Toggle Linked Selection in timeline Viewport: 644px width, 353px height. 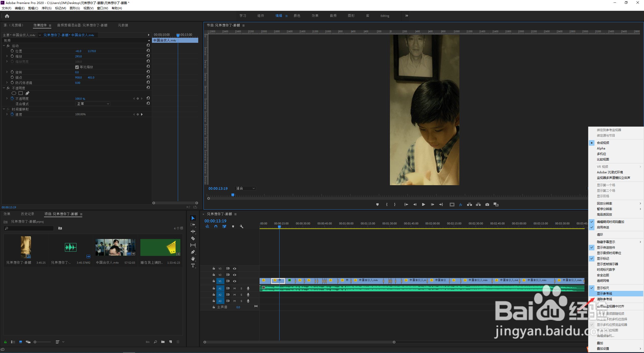(x=224, y=226)
